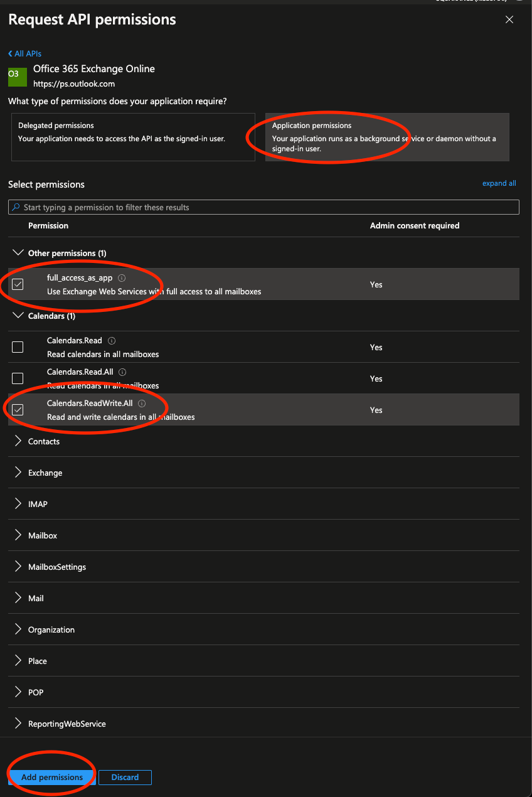This screenshot has height=797, width=532.
Task: Click the expand all link
Action: (x=499, y=183)
